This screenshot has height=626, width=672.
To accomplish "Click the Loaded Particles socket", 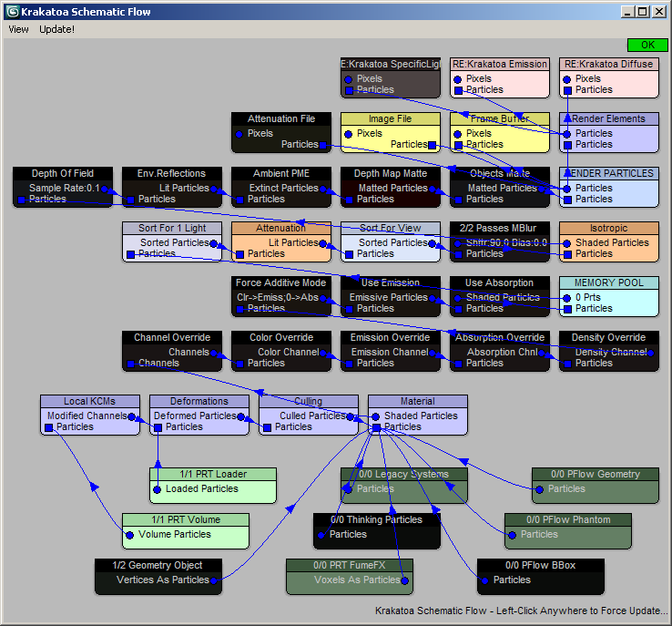I will point(158,489).
